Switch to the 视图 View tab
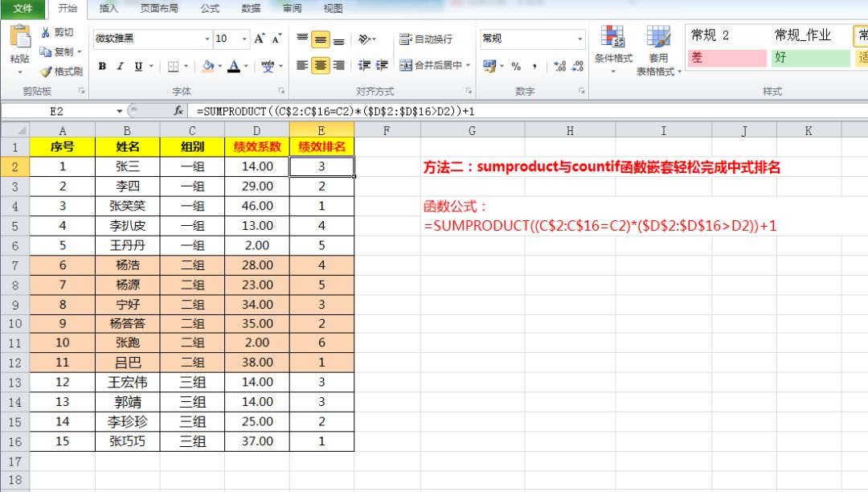 pyautogui.click(x=333, y=8)
